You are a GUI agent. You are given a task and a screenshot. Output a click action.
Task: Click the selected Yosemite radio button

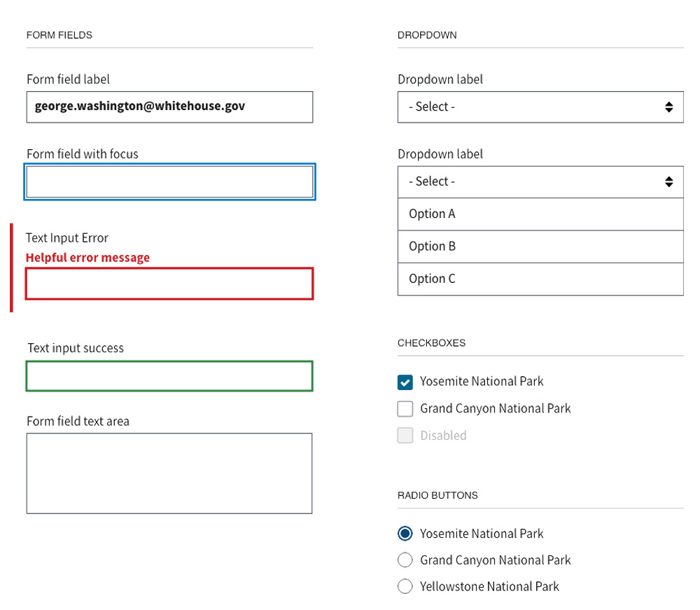pos(405,533)
